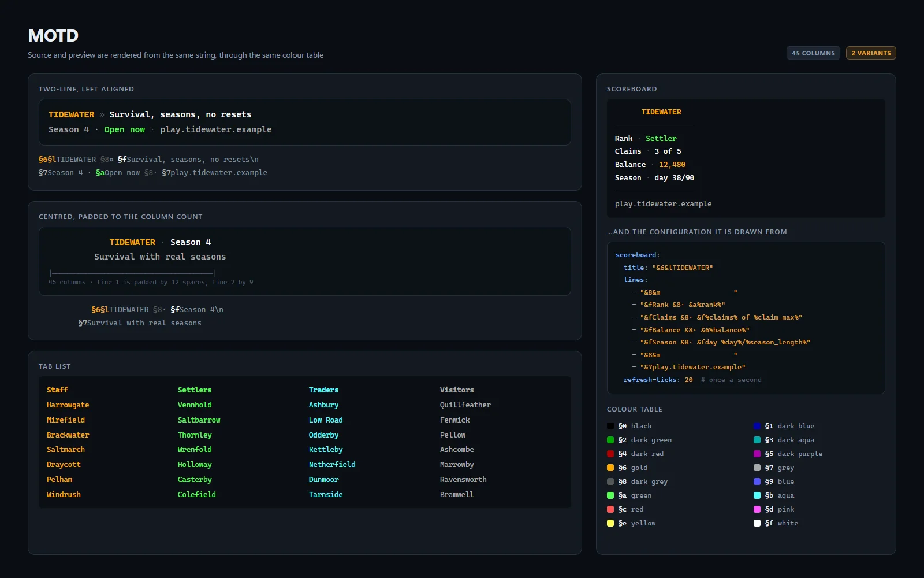Select player Netherfield
Screen dimensions: 924x578
click(332, 465)
